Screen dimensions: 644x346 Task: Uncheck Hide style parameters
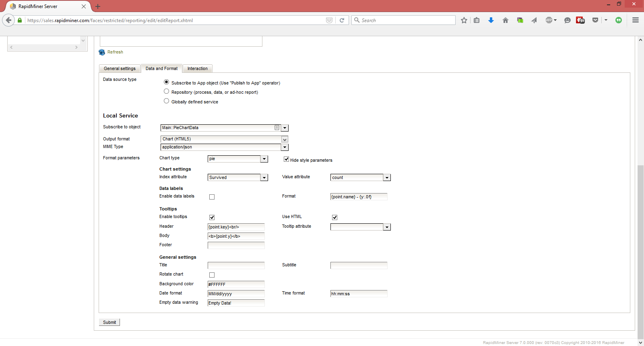point(286,159)
